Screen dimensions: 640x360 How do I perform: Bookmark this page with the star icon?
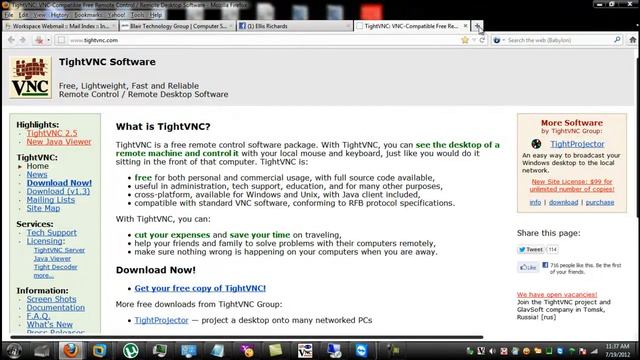coord(465,40)
